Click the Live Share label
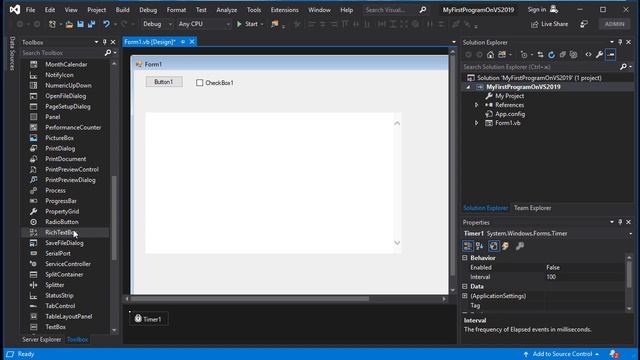Screen dimensions: 640x360 click(x=554, y=24)
